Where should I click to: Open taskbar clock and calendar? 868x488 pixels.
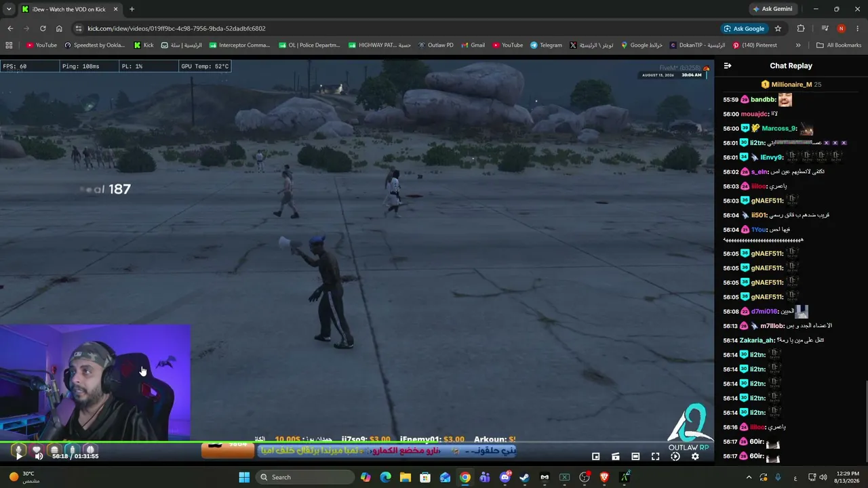[x=848, y=477]
